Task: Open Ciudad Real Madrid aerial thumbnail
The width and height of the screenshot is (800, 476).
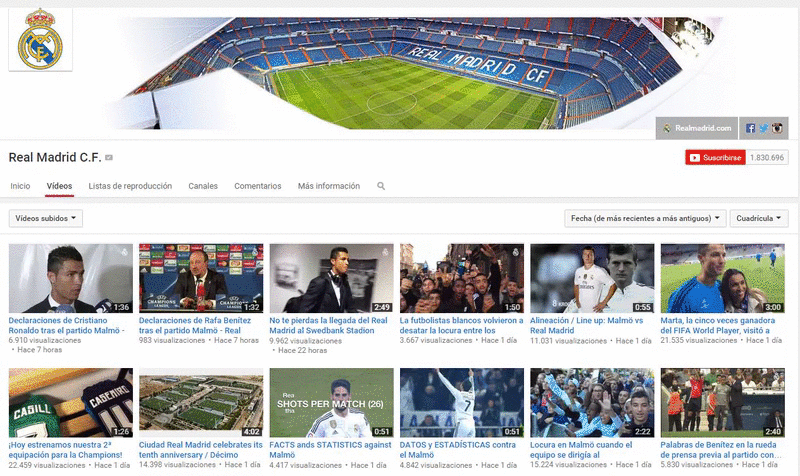Action: 201,403
